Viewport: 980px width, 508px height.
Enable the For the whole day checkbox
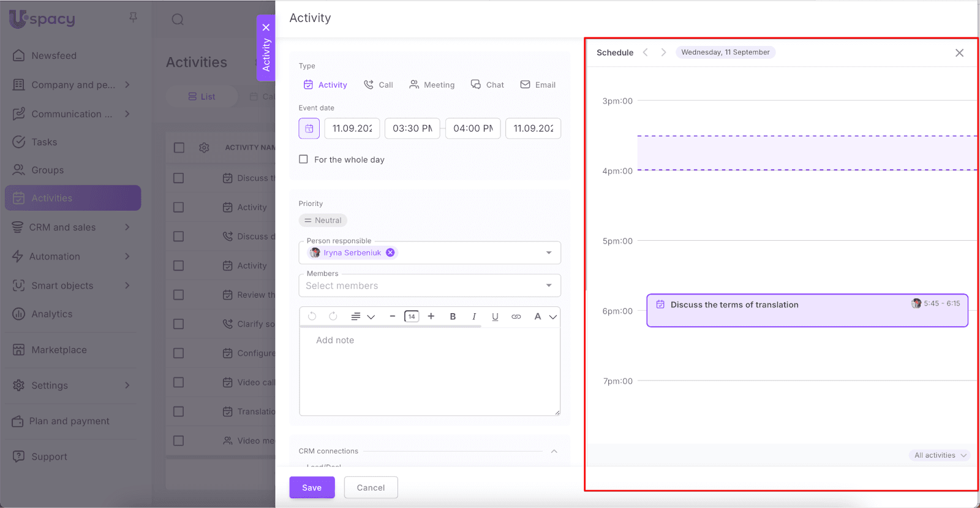coord(303,159)
